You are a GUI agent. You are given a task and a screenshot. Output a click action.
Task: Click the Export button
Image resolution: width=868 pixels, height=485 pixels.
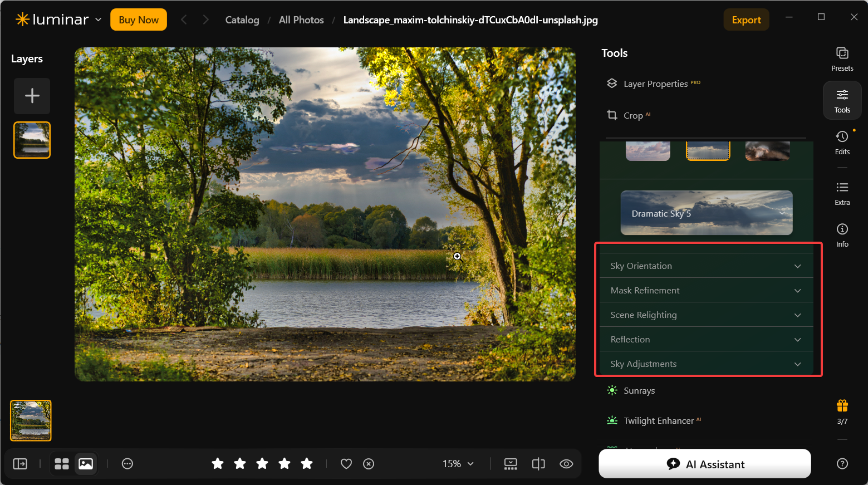click(x=746, y=19)
